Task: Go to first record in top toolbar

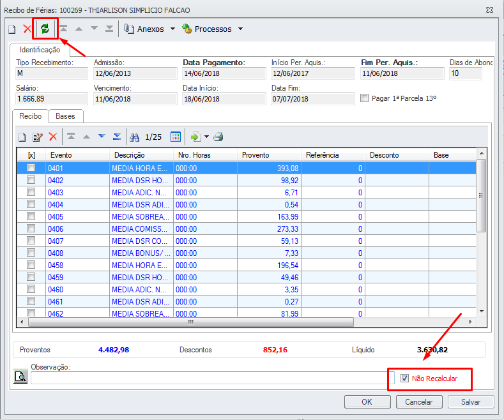Action: [63, 29]
